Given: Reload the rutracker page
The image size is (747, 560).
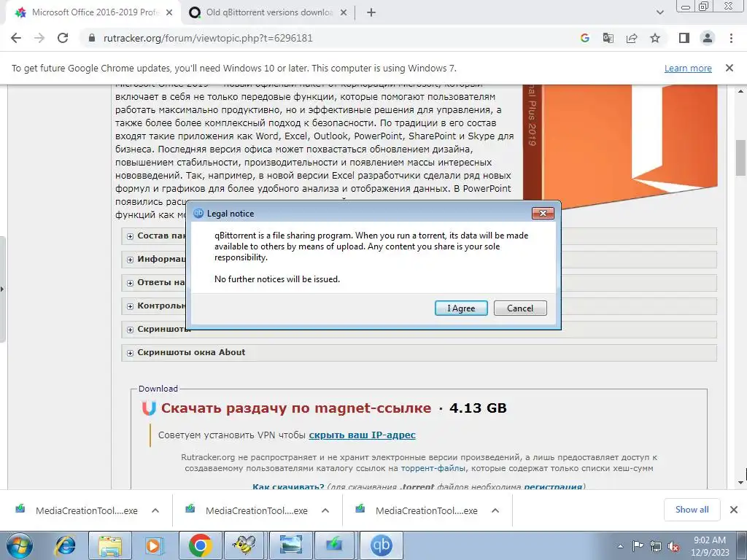Looking at the screenshot, I should click(63, 38).
